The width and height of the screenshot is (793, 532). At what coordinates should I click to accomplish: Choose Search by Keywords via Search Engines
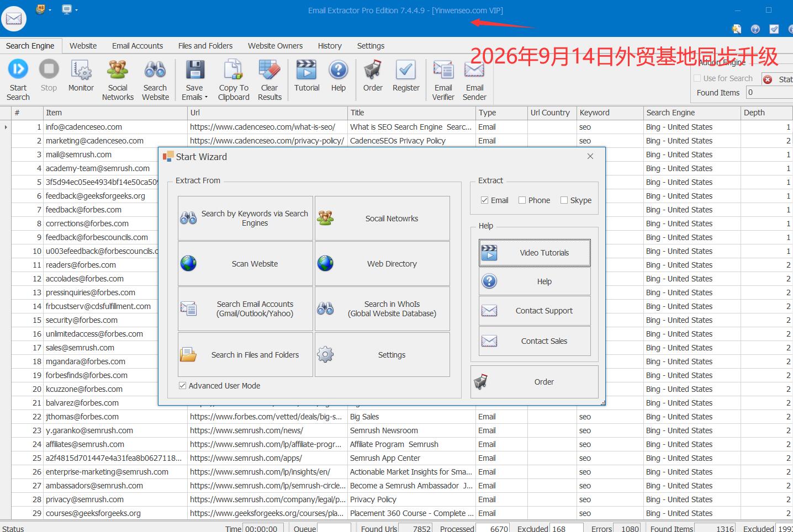pos(245,219)
